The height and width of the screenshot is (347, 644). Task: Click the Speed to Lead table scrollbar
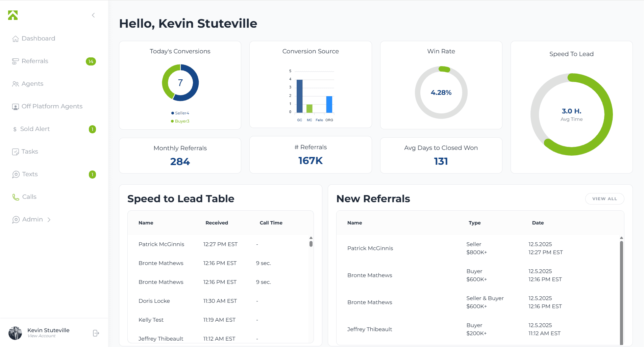click(311, 243)
